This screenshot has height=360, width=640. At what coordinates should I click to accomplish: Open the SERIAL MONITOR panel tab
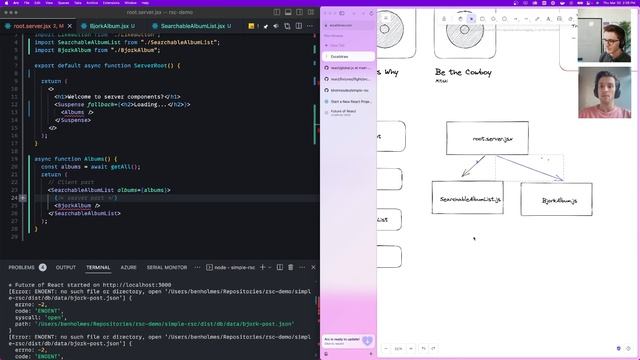tap(167, 267)
